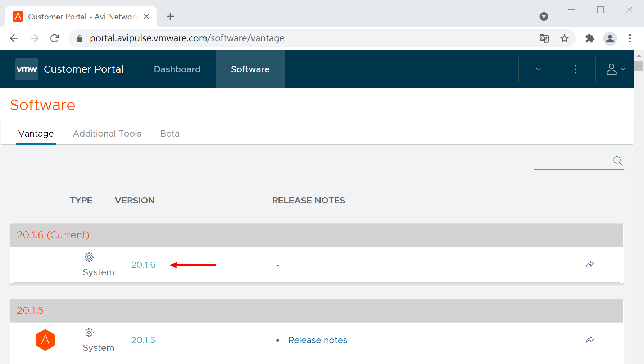Open the portal header vertical dots menu
The height and width of the screenshot is (364, 644).
point(575,69)
